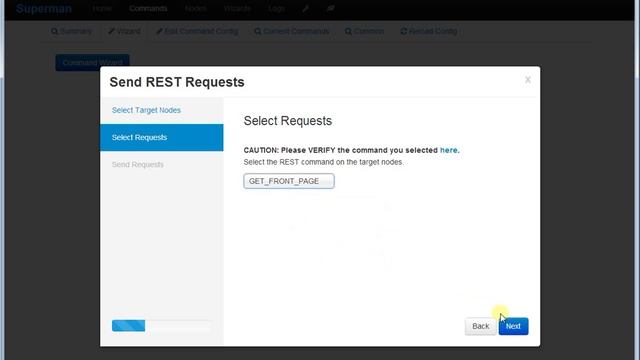
Task: Open the Commands menu in navbar
Action: point(148,9)
